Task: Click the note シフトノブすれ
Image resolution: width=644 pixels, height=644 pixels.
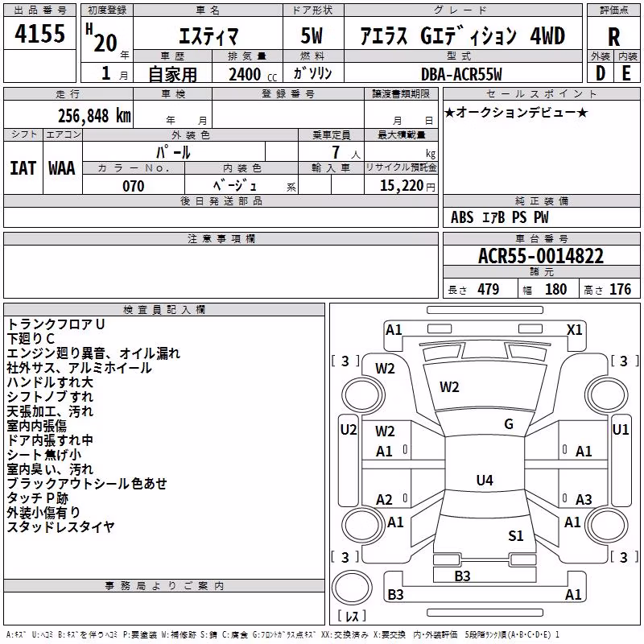Action: pos(50,397)
